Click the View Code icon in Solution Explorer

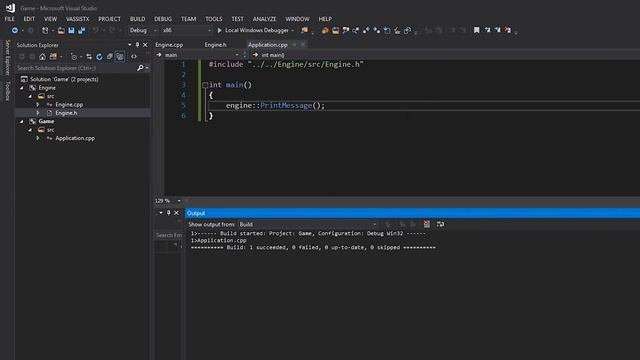pos(134,57)
